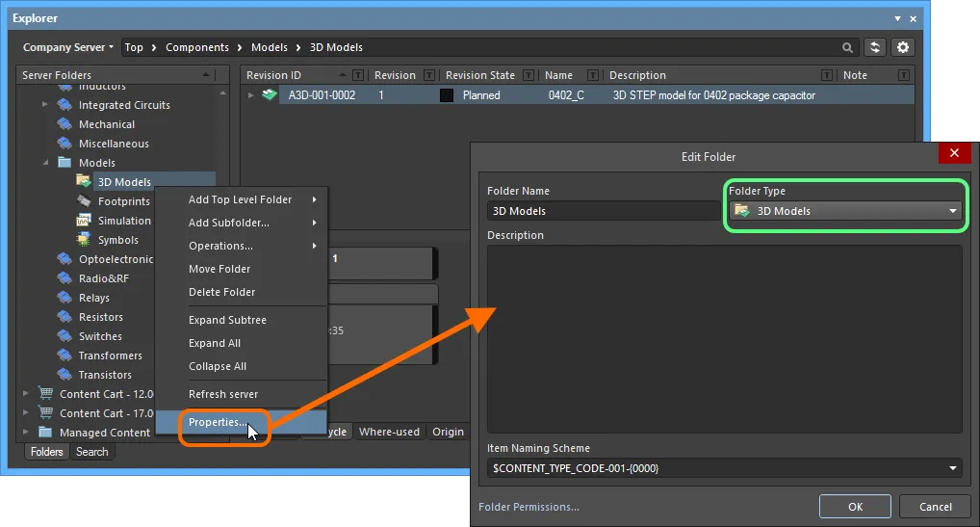
Task: Click the Folder Name input field
Action: click(603, 211)
